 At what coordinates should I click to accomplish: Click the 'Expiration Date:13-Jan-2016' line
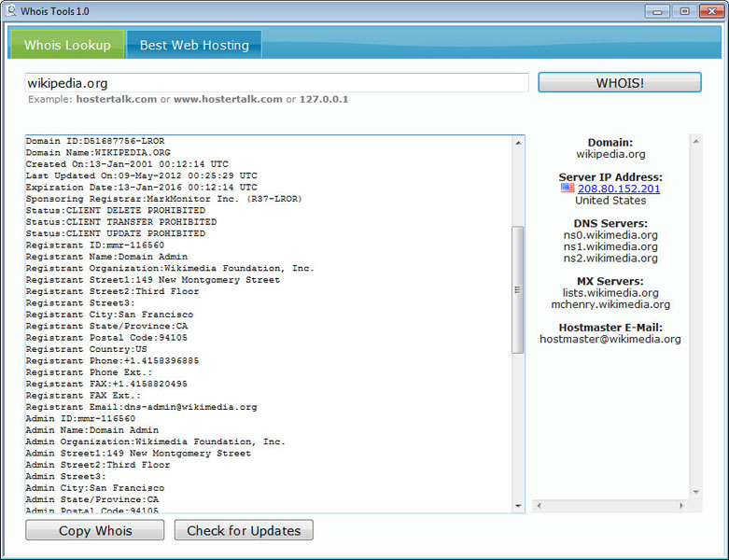coord(141,188)
